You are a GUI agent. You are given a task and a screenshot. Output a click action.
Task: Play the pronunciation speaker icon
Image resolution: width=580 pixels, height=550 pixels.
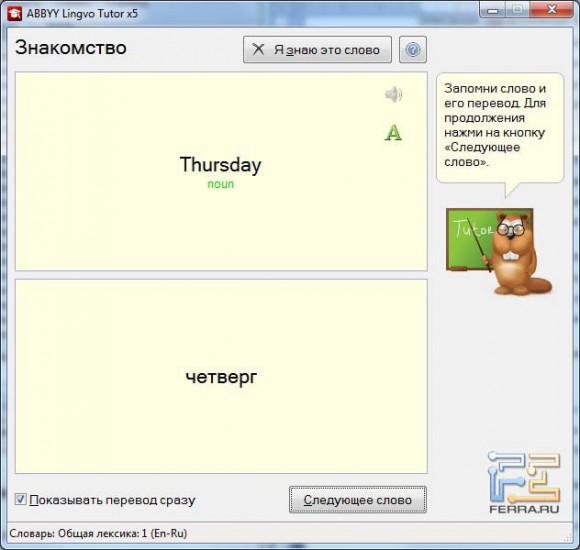click(393, 95)
